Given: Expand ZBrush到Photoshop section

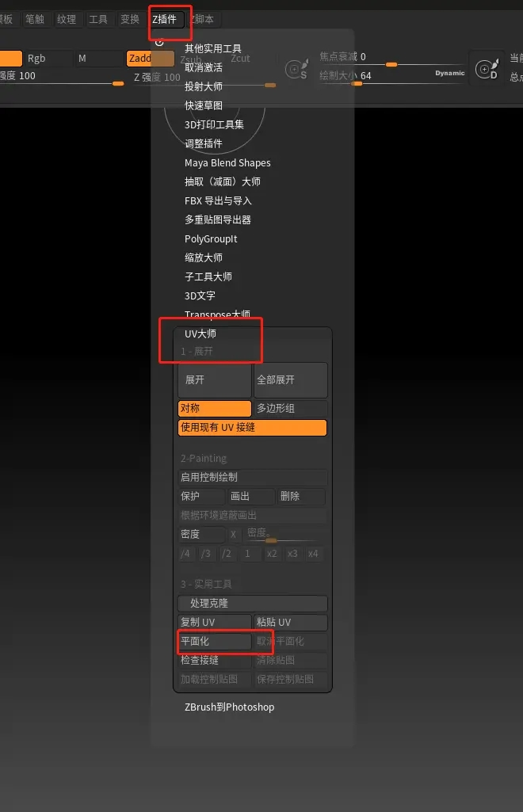Looking at the screenshot, I should (x=229, y=707).
